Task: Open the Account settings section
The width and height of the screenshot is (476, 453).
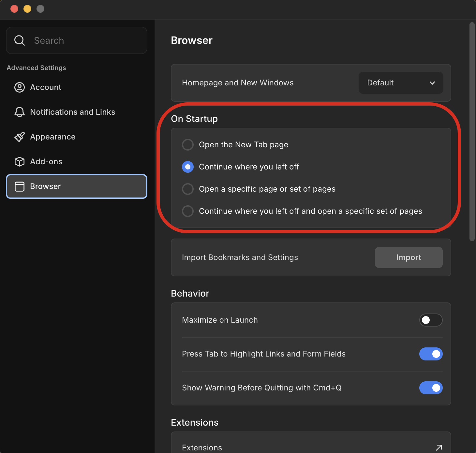Action: (x=77, y=87)
